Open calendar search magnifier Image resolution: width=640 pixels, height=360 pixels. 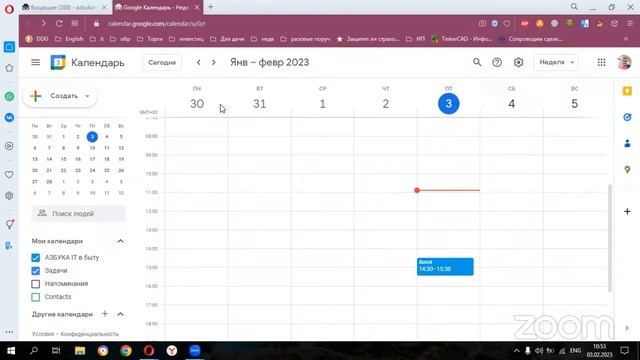pyautogui.click(x=477, y=62)
